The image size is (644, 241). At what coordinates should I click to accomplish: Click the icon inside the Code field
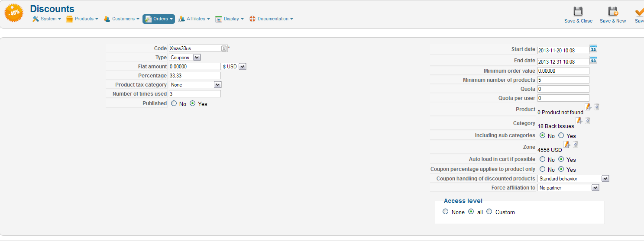point(224,48)
